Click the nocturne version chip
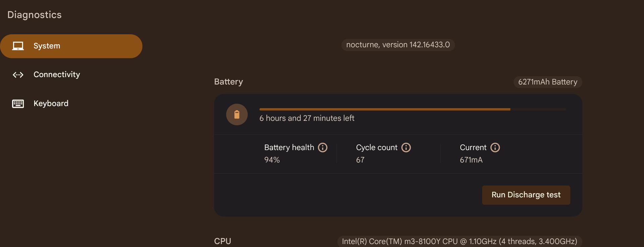The height and width of the screenshot is (247, 644). click(x=398, y=45)
